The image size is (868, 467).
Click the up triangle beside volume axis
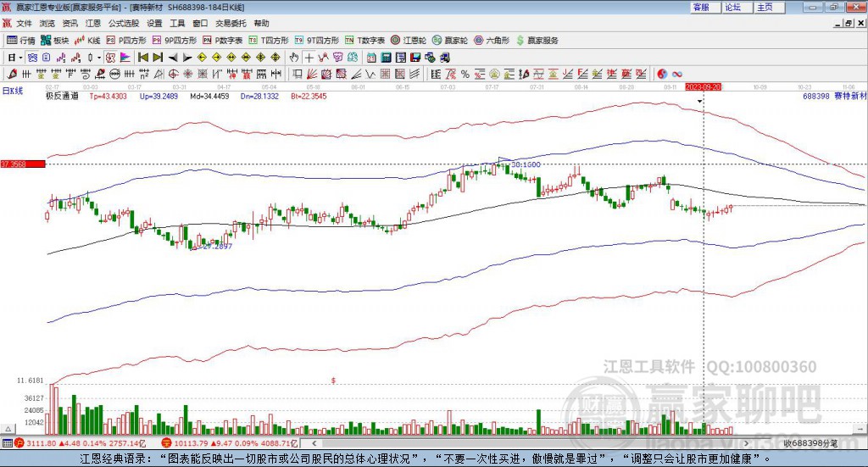click(x=8, y=429)
